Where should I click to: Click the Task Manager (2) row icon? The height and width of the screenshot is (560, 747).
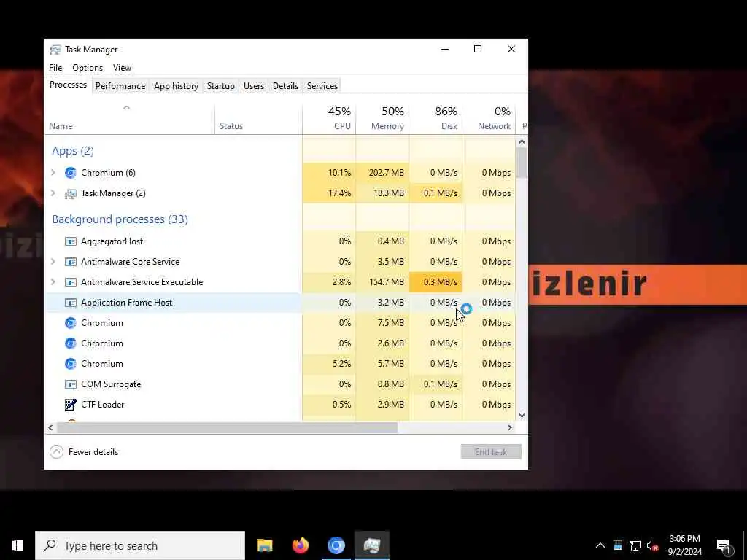71,193
